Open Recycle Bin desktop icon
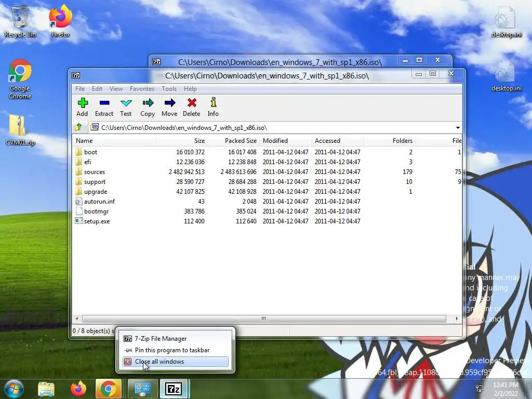The image size is (532, 399). click(x=20, y=21)
